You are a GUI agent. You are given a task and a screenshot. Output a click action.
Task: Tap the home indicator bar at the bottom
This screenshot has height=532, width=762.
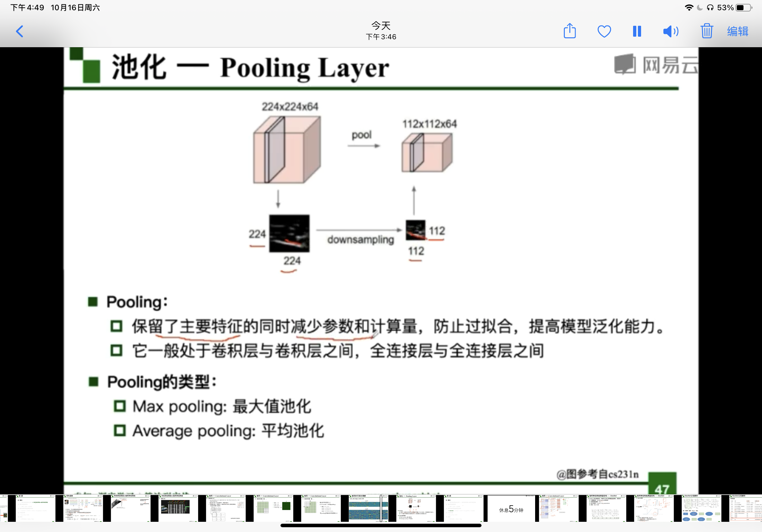381,525
